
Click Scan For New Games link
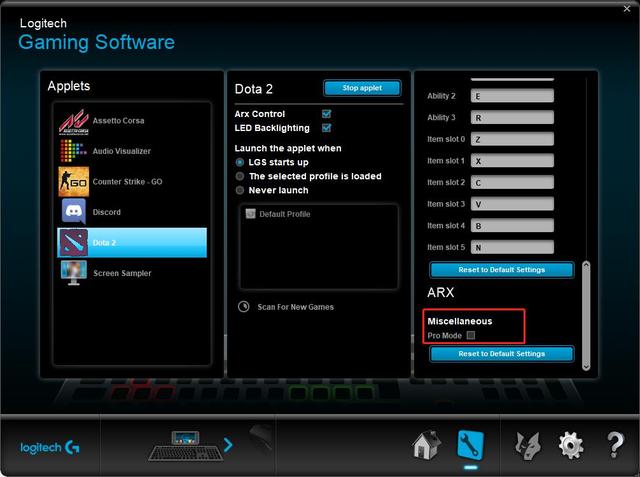[x=296, y=307]
